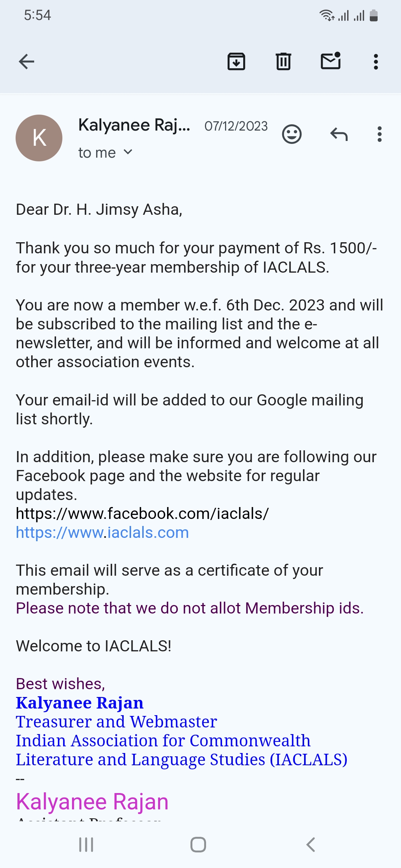Open the top toolbar overflow menu
The height and width of the screenshot is (868, 401).
click(x=376, y=62)
